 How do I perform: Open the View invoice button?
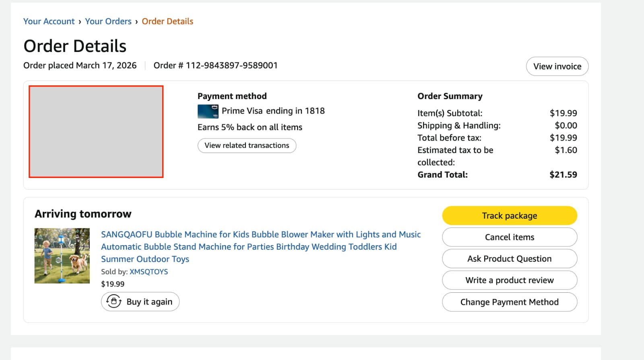(557, 66)
